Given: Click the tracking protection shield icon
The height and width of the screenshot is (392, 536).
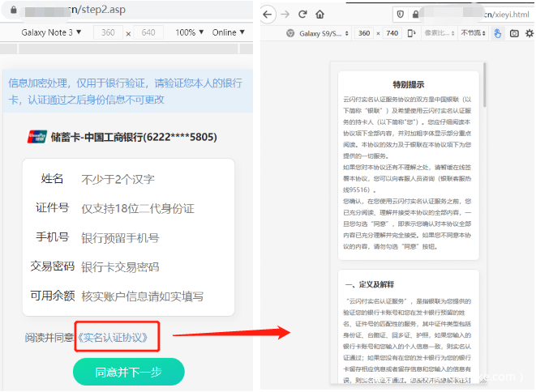Looking at the screenshot, I should (x=399, y=14).
